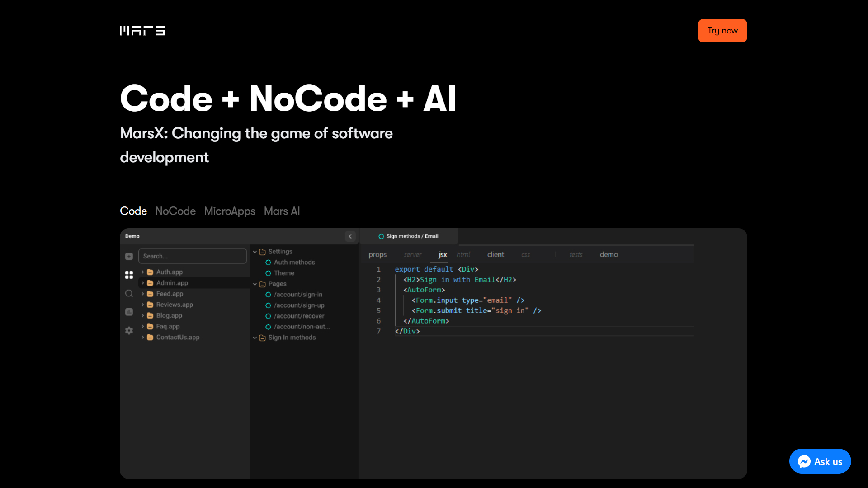The width and height of the screenshot is (868, 488).
Task: Select the ContactUs.app folder icon
Action: 150,337
